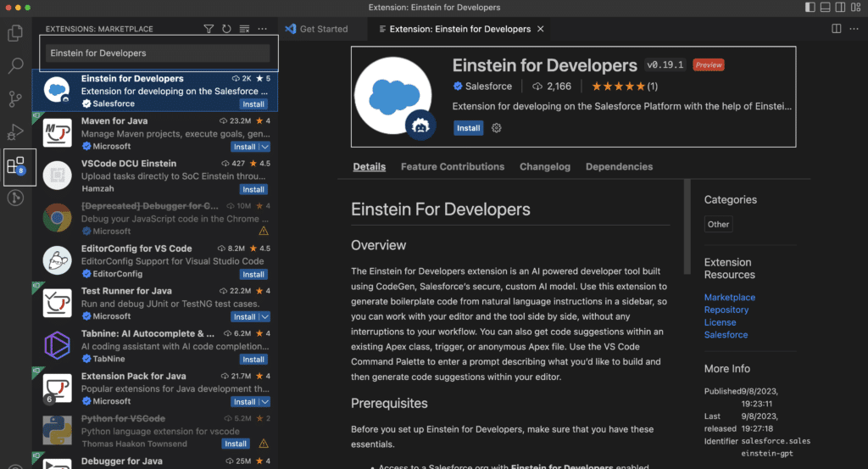Click the gear icon beside Install button
The width and height of the screenshot is (868, 469).
click(x=497, y=128)
